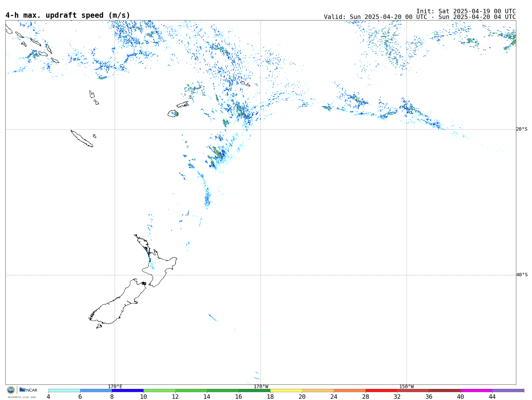
Task: Pick the yellow 18–20 colorbar swatch
Action: point(286,390)
